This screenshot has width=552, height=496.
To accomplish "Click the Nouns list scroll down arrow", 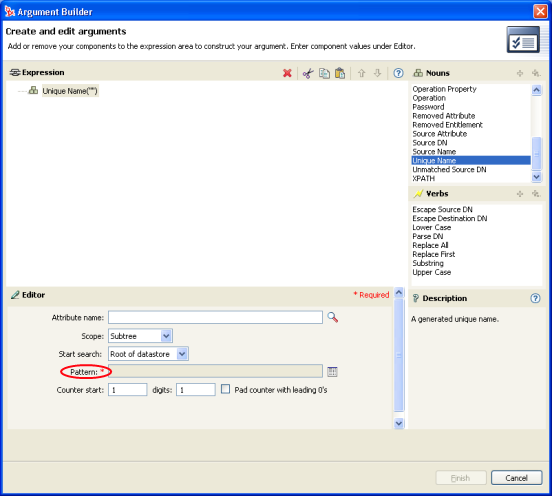I will point(537,177).
